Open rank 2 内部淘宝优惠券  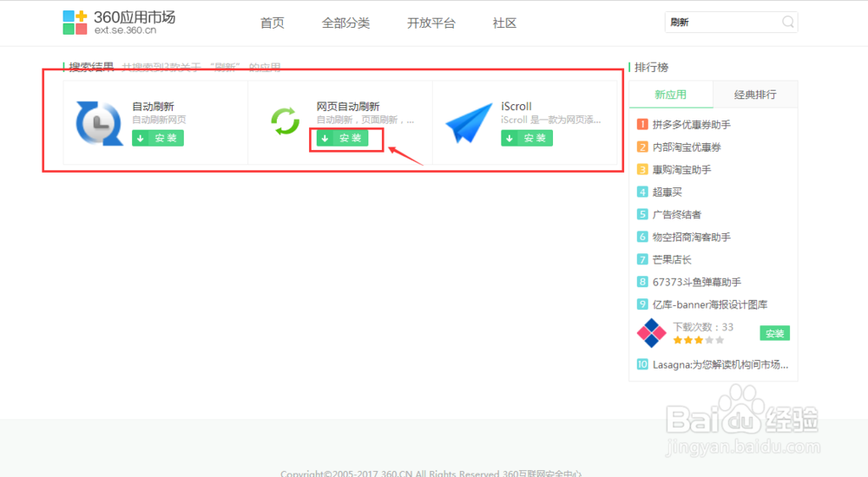coord(687,147)
